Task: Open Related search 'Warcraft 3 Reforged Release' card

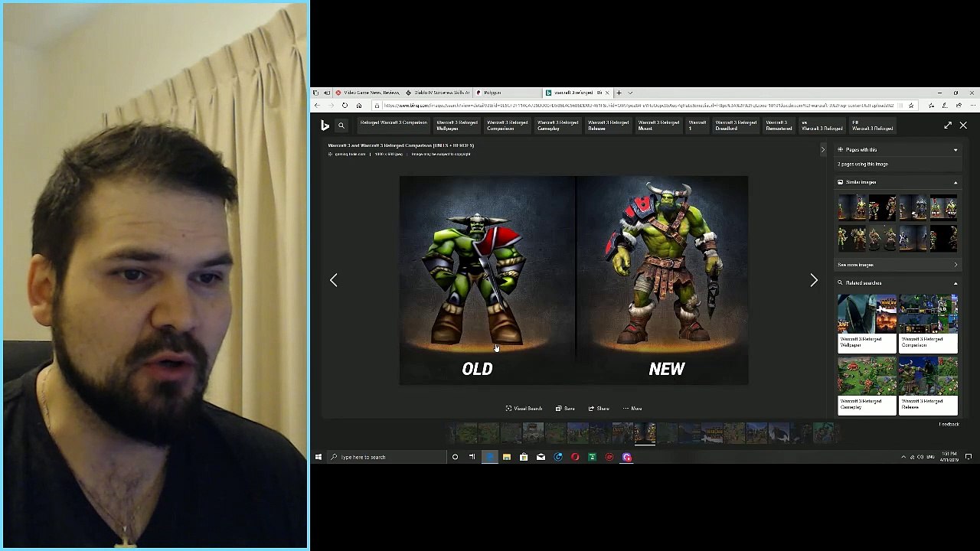Action: [x=928, y=386]
